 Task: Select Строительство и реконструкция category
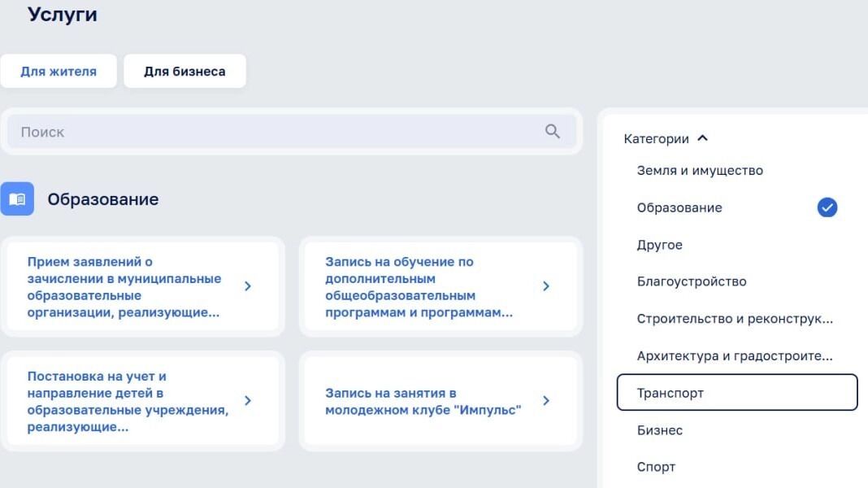pyautogui.click(x=735, y=320)
